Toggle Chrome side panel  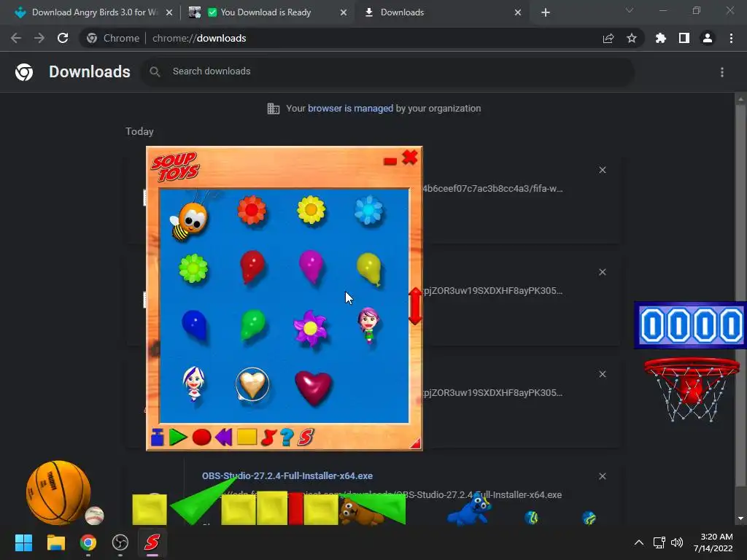(684, 38)
